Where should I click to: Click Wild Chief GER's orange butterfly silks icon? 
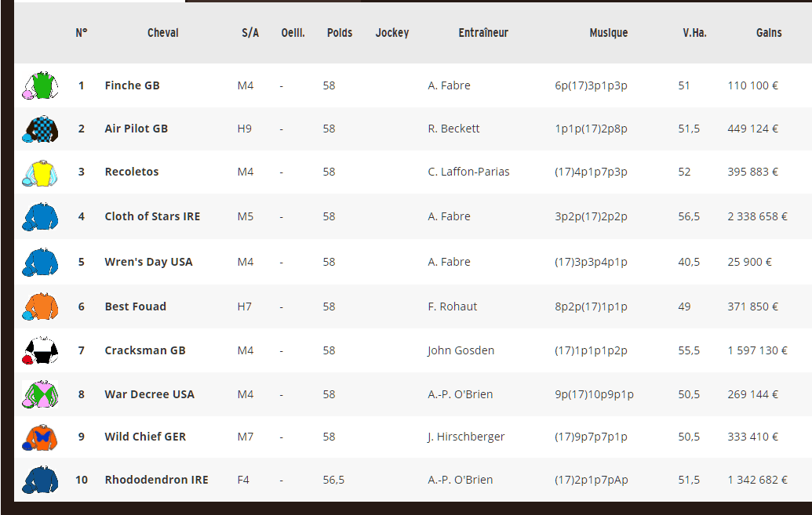pyautogui.click(x=40, y=437)
